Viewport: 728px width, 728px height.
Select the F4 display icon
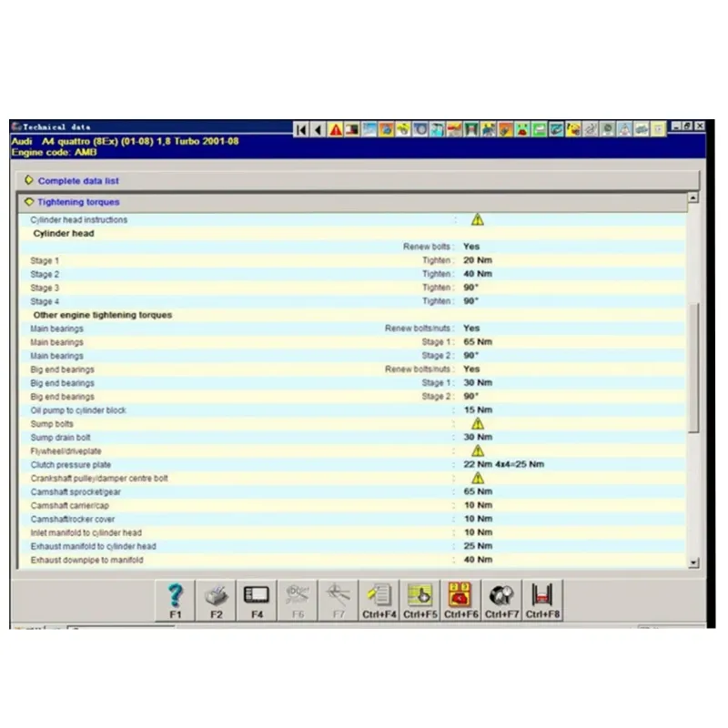pos(256,599)
